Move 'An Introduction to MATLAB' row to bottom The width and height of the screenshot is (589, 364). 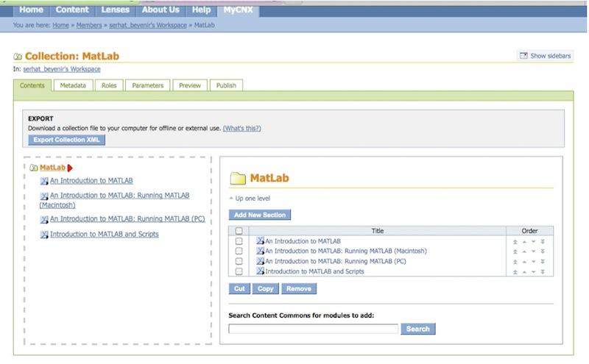(543, 241)
